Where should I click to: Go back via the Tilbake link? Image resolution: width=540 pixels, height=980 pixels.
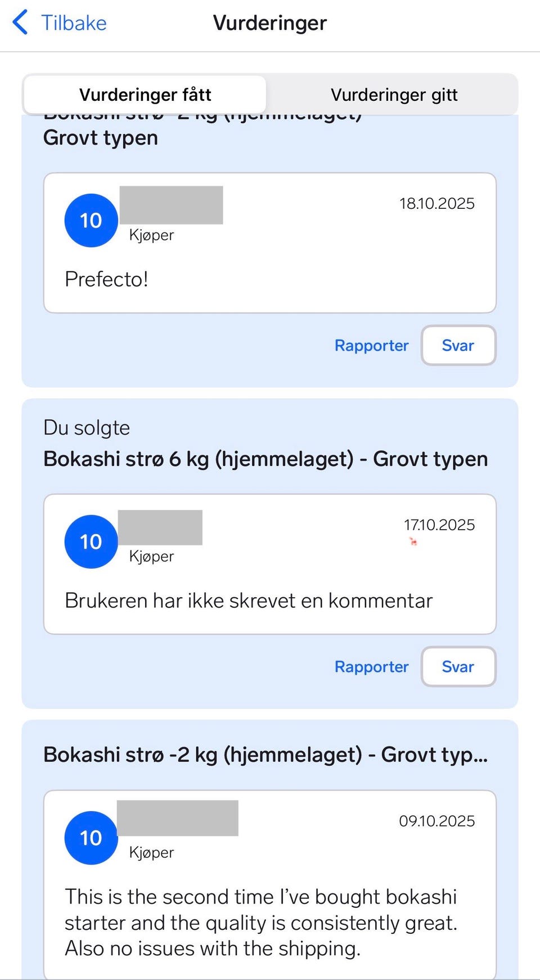coord(73,23)
